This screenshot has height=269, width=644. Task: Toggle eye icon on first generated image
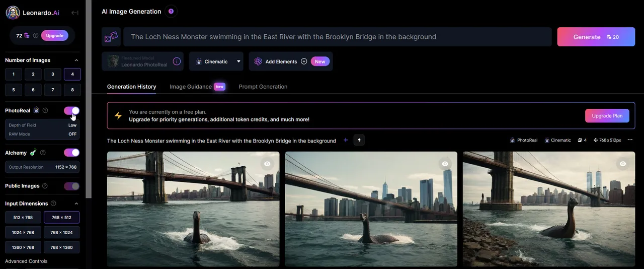(x=267, y=164)
